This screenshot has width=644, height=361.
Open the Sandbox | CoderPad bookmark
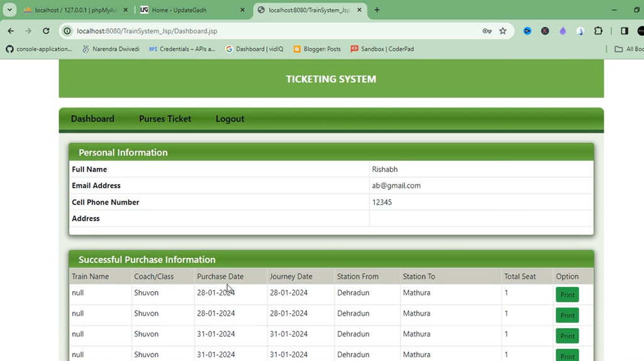(x=382, y=49)
